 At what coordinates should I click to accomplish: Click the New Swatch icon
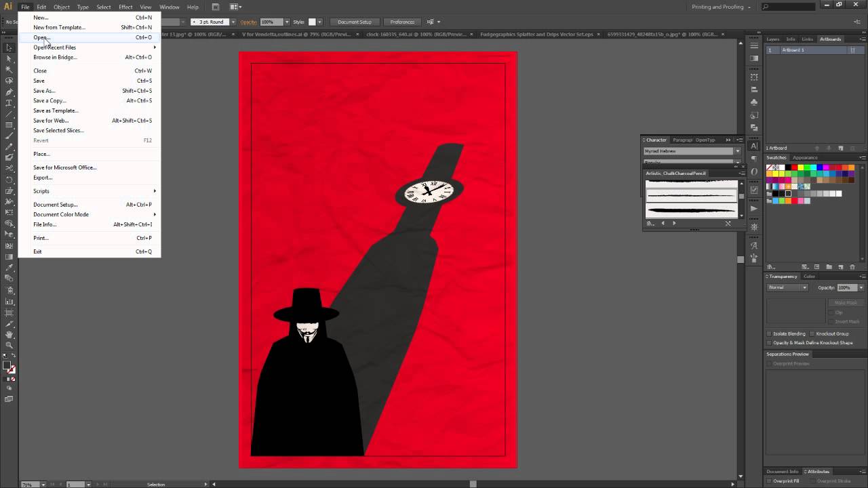(x=841, y=267)
